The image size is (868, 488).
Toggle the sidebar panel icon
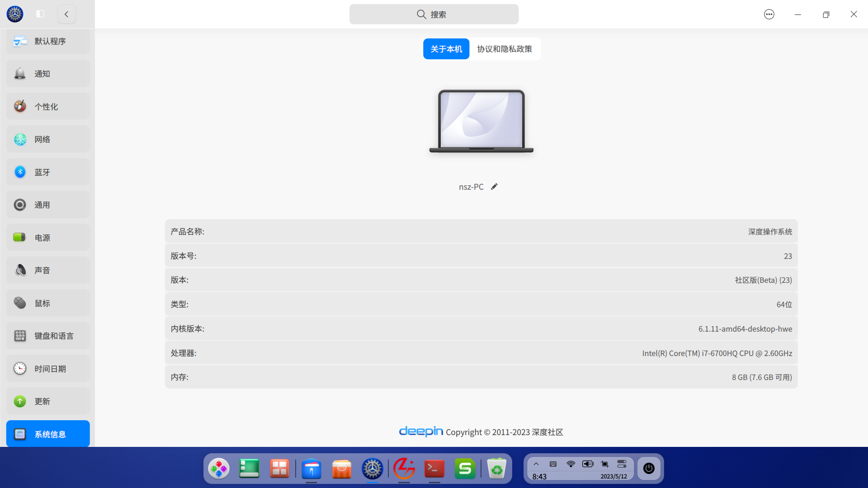click(40, 14)
